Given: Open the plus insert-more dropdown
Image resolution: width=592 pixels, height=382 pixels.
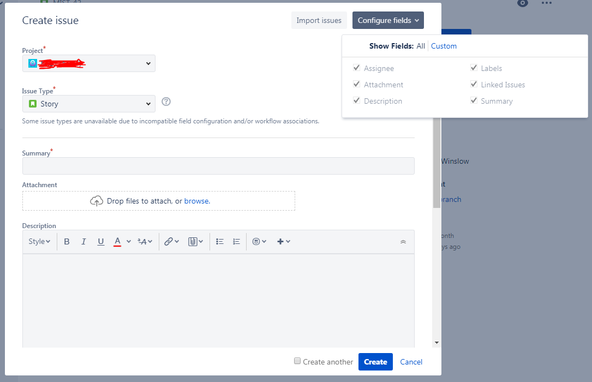Looking at the screenshot, I should 284,242.
